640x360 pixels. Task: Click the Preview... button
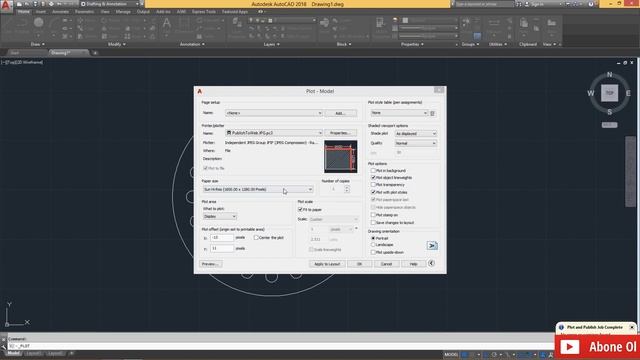coord(211,264)
